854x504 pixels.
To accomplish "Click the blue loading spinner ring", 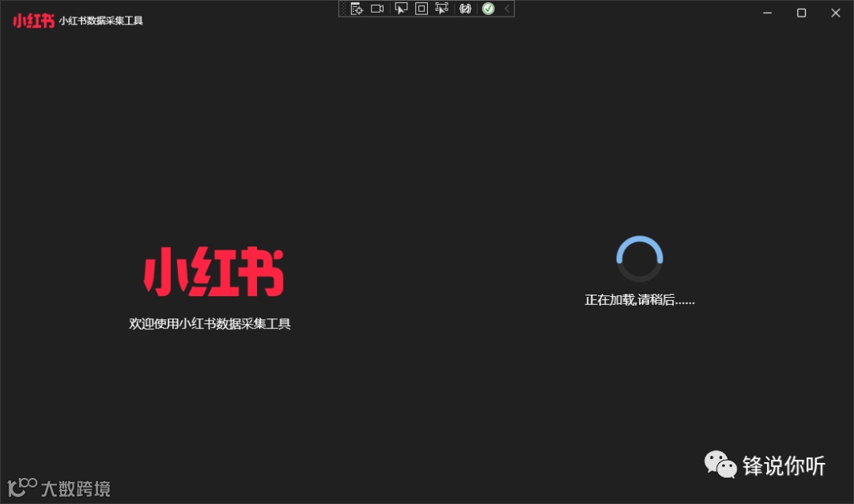I will point(640,258).
